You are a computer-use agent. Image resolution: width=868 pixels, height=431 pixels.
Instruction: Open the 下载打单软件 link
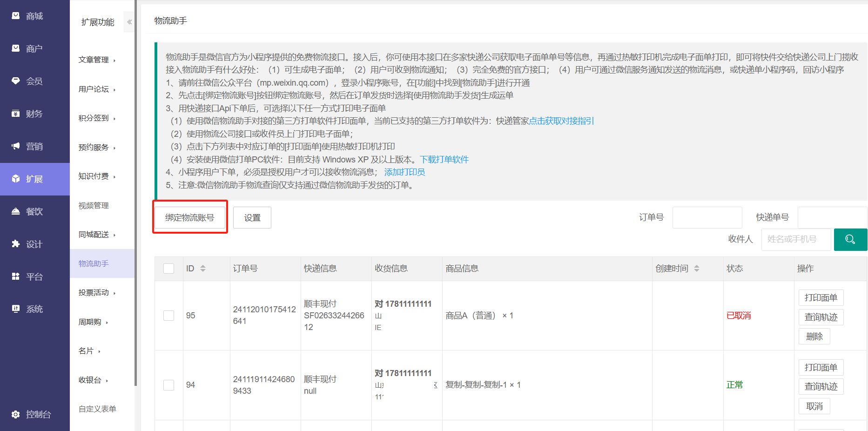(444, 160)
